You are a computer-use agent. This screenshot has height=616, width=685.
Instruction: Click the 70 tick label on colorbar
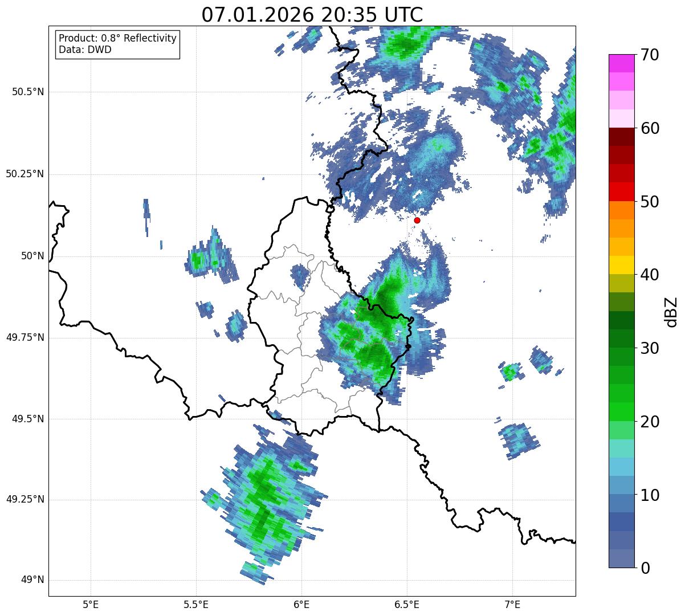tap(649, 55)
